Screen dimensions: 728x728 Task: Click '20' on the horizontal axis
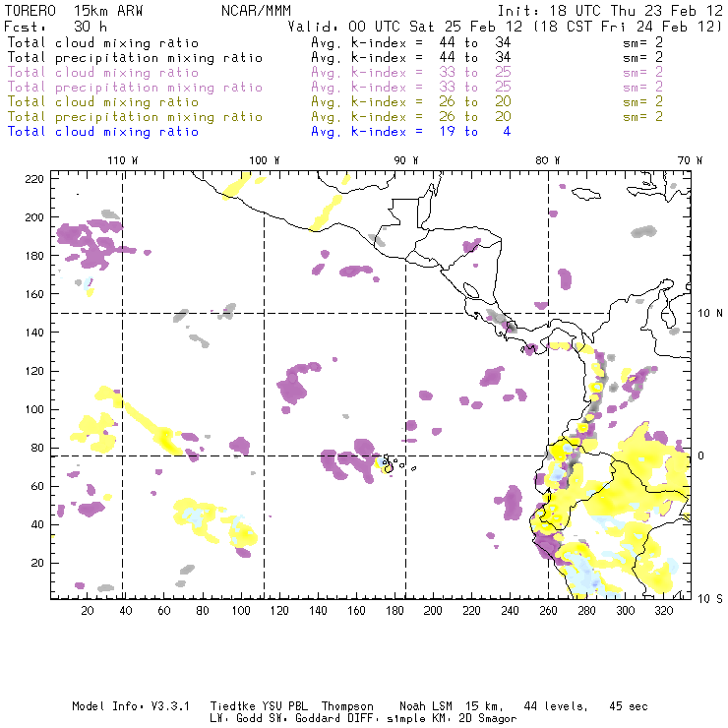[x=88, y=611]
